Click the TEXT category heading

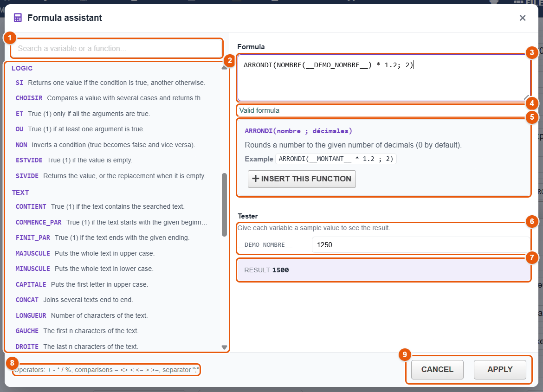pos(20,193)
